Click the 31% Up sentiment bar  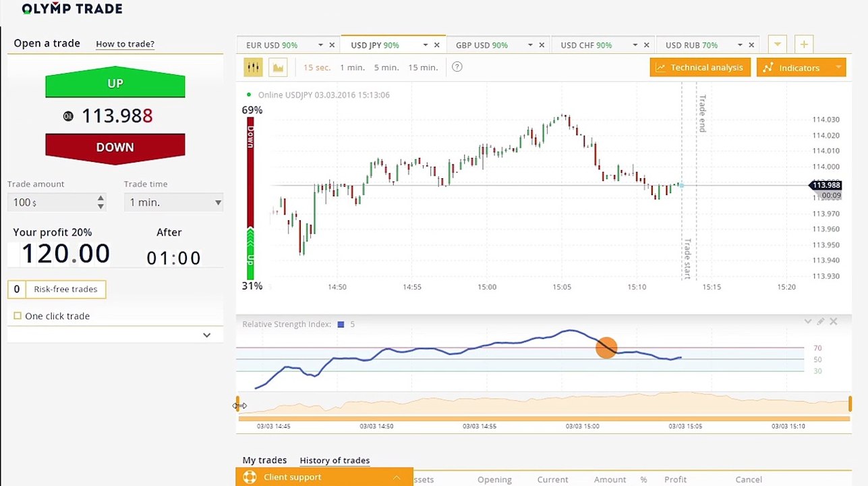(x=250, y=254)
